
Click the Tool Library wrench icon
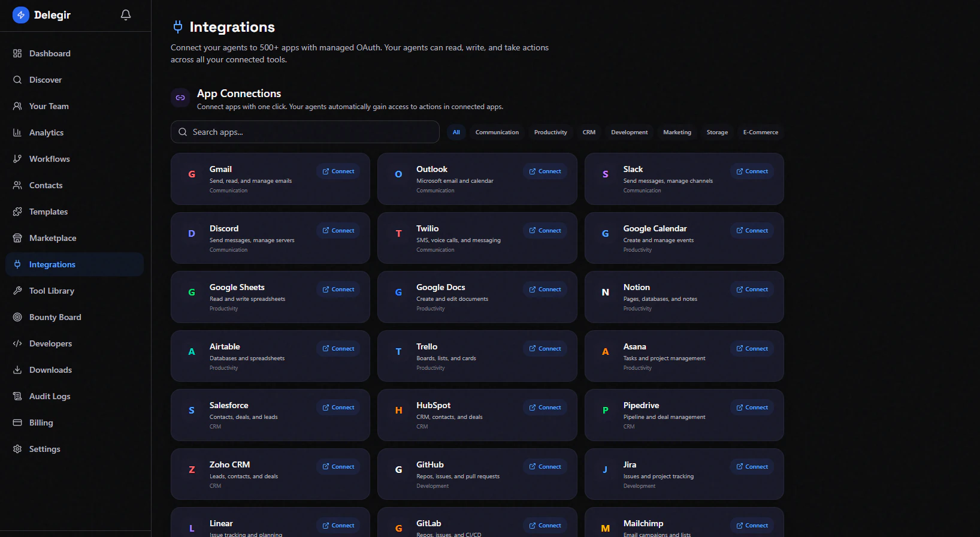17,291
